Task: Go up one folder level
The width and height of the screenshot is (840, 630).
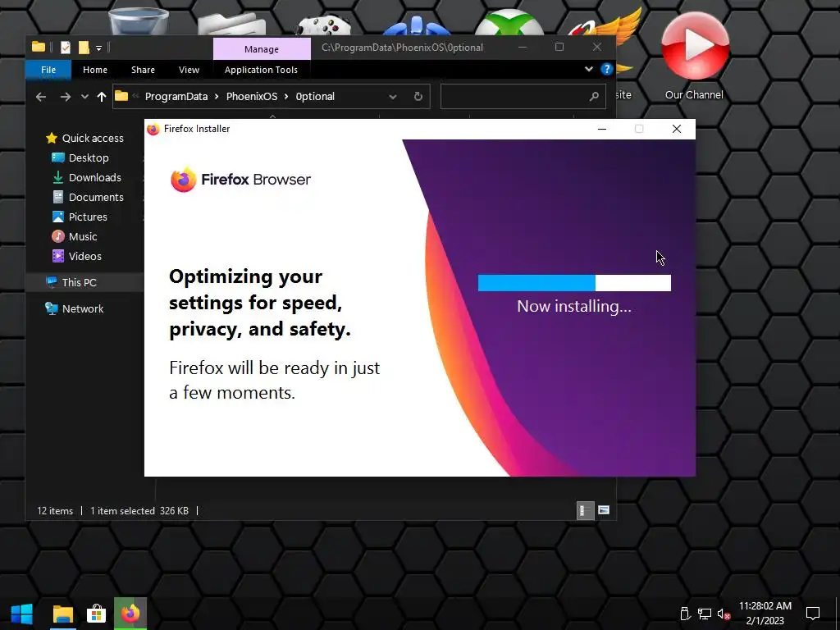Action: (101, 97)
